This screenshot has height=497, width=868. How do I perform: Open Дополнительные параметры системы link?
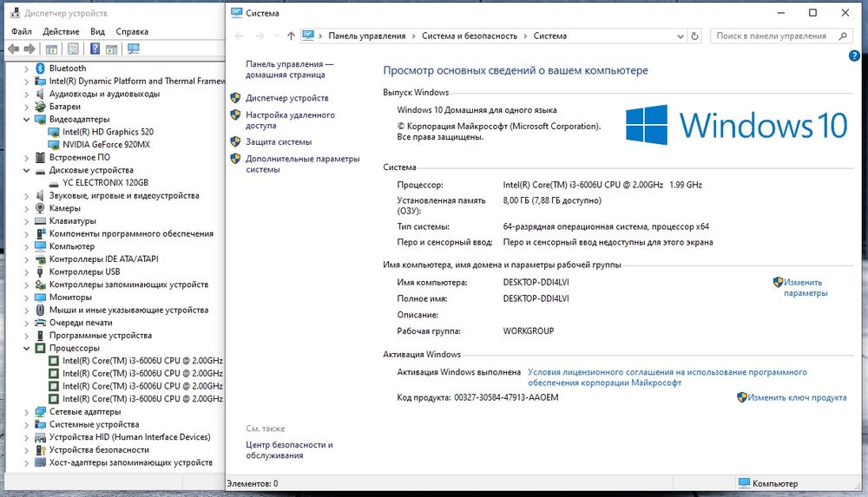(x=302, y=164)
